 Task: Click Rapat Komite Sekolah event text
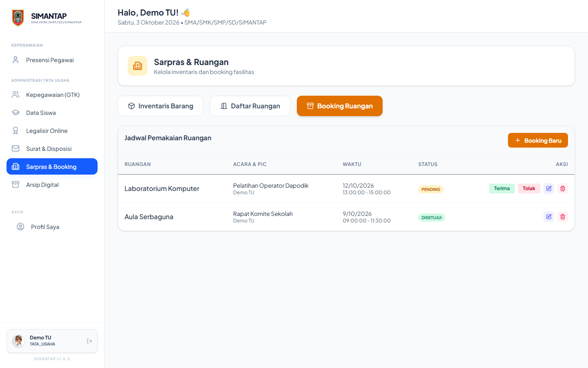click(263, 214)
